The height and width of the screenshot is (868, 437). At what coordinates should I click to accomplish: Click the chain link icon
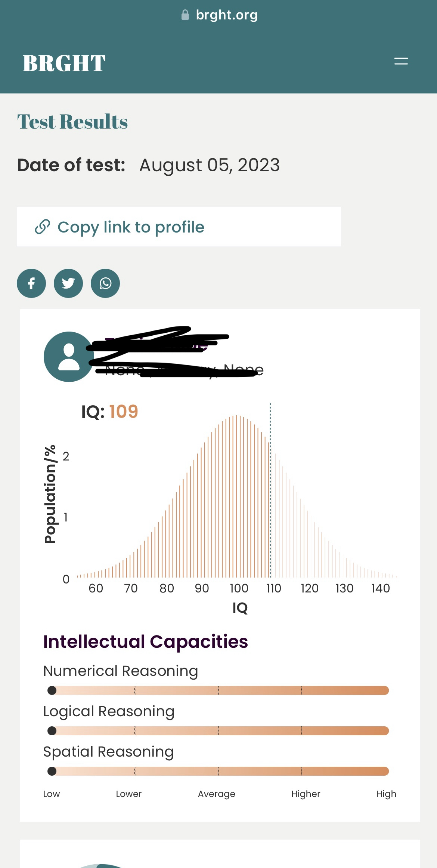tap(42, 227)
